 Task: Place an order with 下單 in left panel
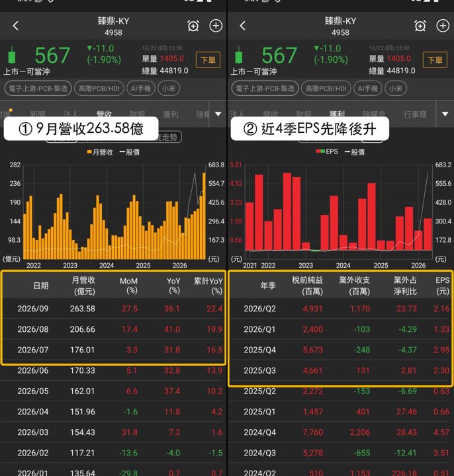click(208, 60)
